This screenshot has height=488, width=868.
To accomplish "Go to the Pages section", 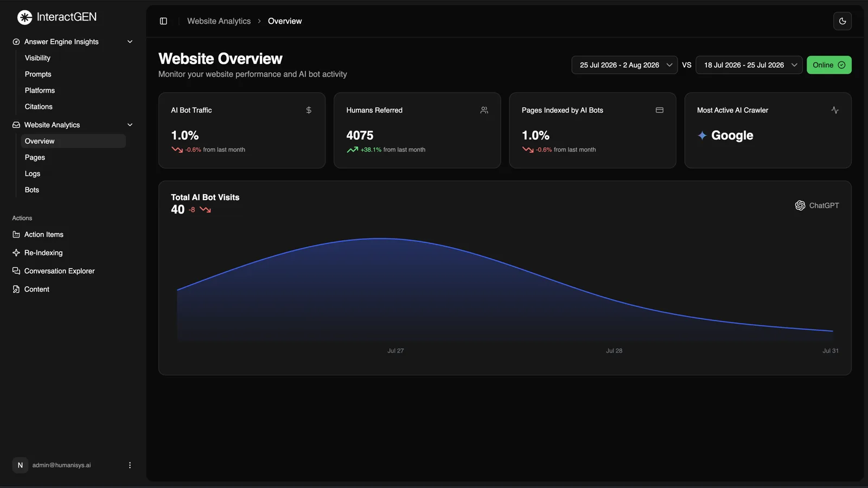I will point(35,157).
